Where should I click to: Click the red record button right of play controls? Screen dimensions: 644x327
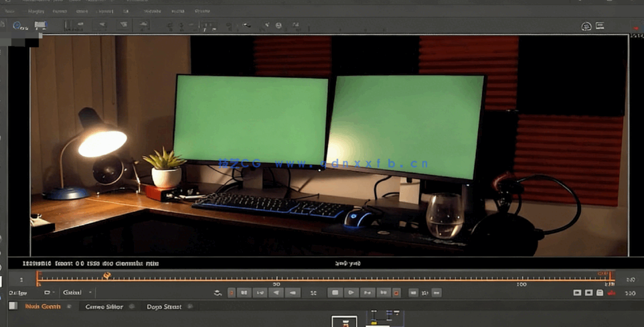[x=396, y=293]
